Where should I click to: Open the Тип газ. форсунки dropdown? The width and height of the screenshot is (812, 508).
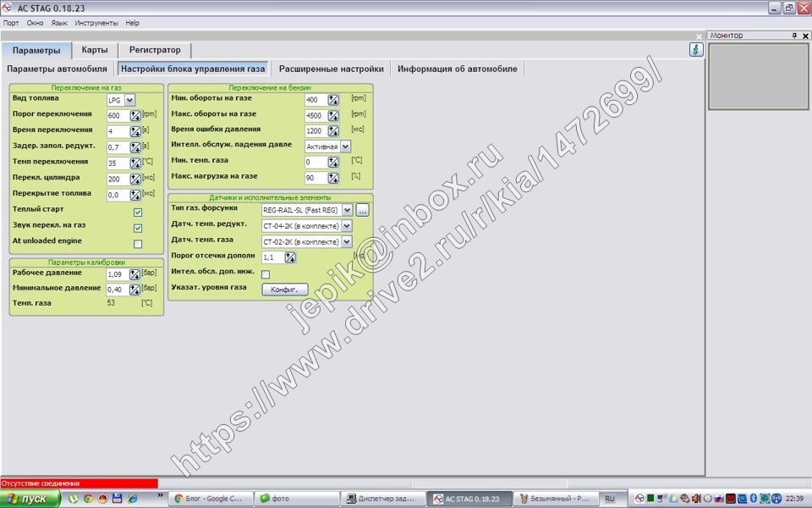(x=347, y=210)
